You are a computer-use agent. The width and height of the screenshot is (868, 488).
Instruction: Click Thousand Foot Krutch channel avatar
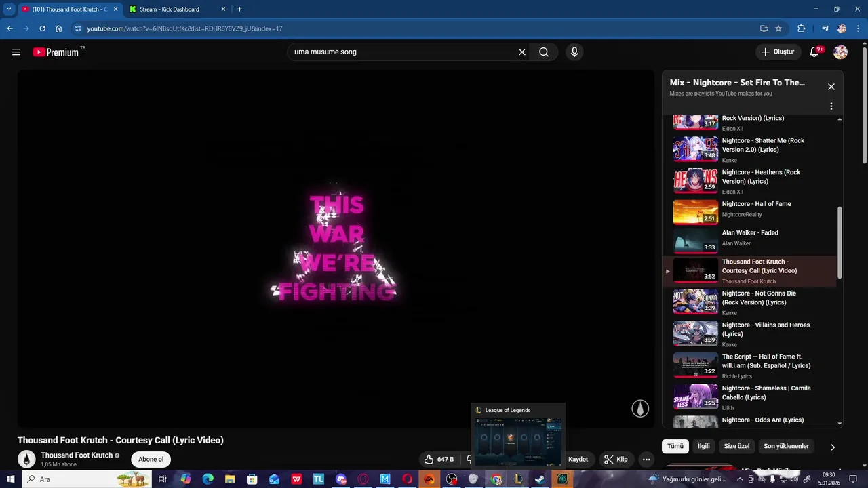[x=26, y=460]
